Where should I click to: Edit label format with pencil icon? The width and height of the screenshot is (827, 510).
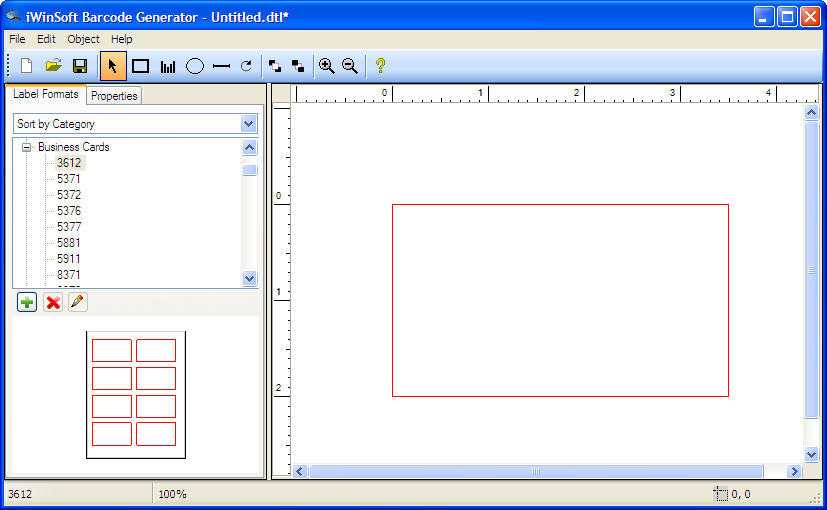tap(78, 302)
